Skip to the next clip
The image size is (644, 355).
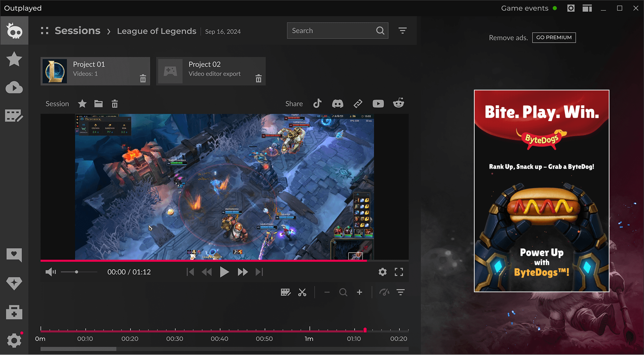point(259,272)
